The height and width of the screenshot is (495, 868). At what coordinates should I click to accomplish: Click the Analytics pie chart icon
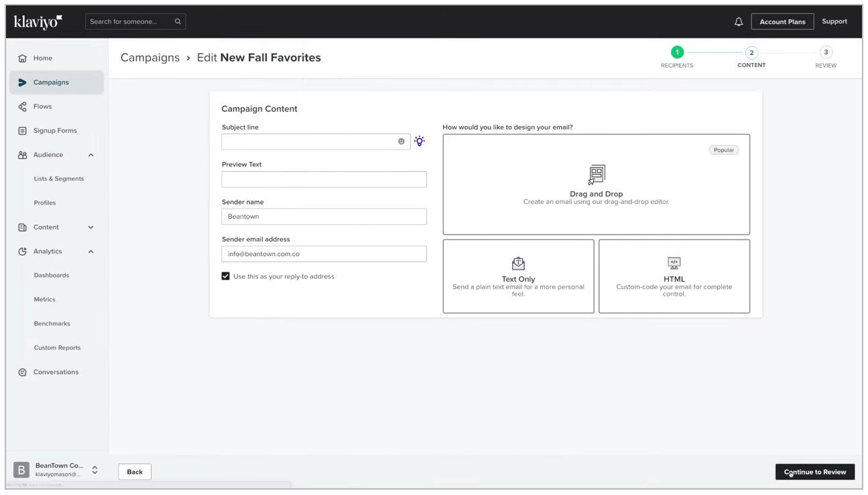pos(22,252)
